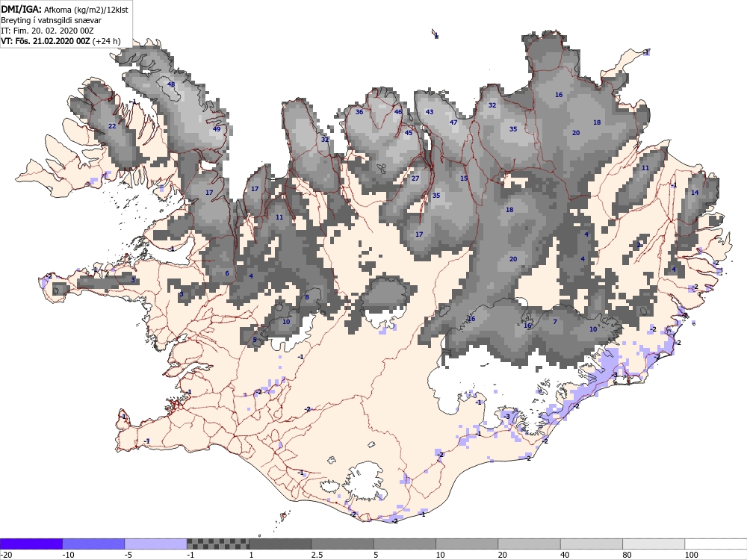Click the map value 27
This screenshot has height=560, width=747.
click(x=415, y=178)
